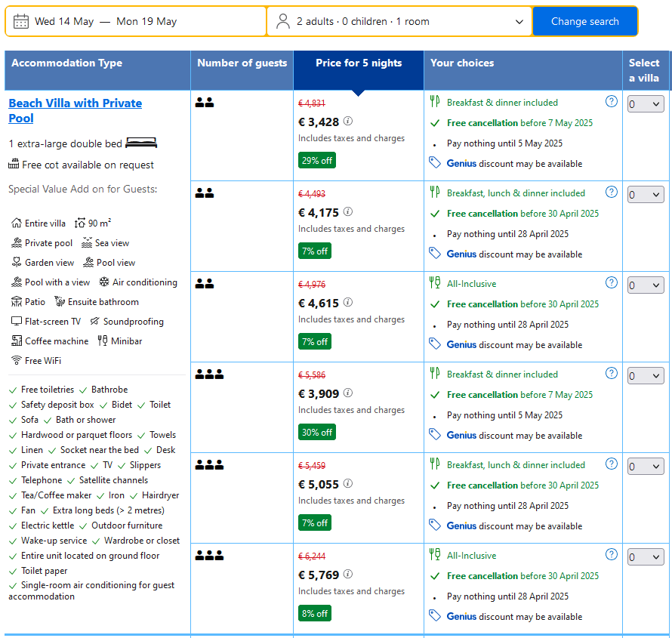Click help icon in the €4,175 row
Viewport: 672px width, 638px height.
(612, 193)
